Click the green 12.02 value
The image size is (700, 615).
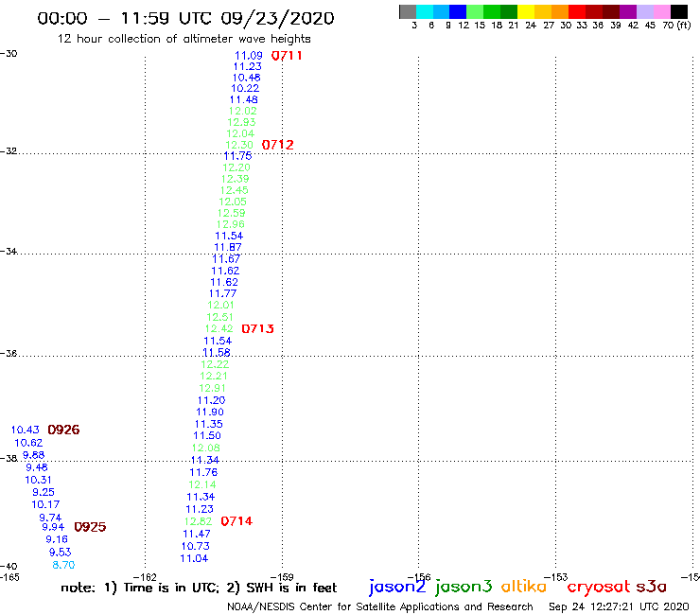pos(243,111)
